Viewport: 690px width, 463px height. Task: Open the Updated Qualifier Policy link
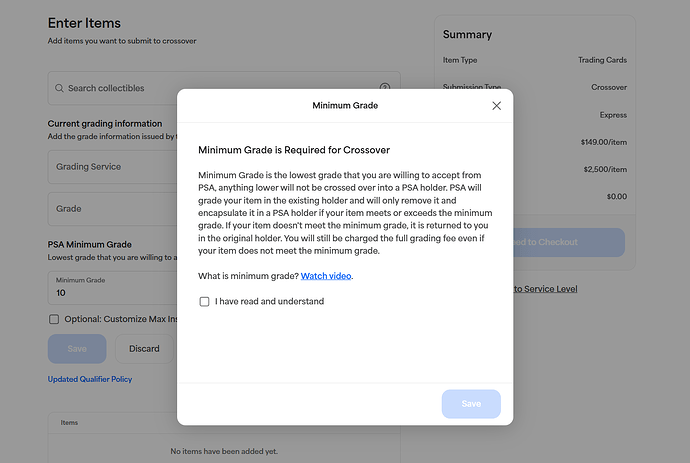(x=90, y=379)
